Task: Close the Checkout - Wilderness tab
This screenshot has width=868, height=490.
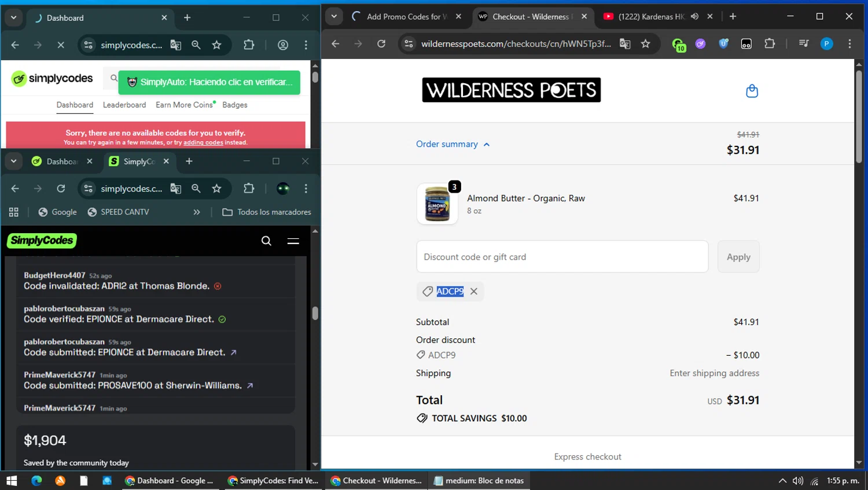Action: tap(584, 17)
